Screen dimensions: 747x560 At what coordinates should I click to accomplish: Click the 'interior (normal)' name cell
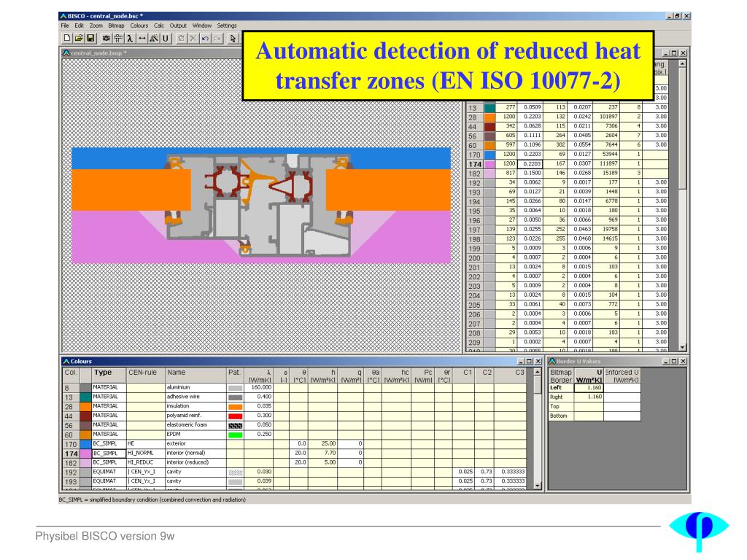click(x=196, y=454)
